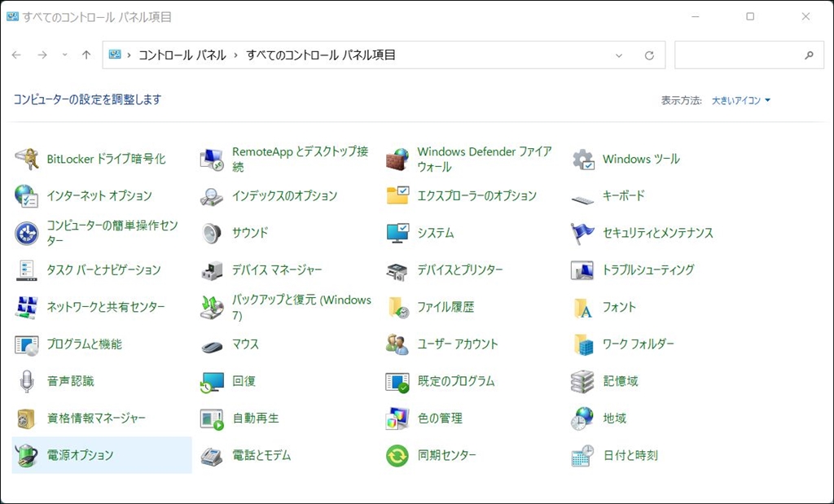Open the 記憶域 drives icon
This screenshot has width=834, height=504.
click(583, 381)
